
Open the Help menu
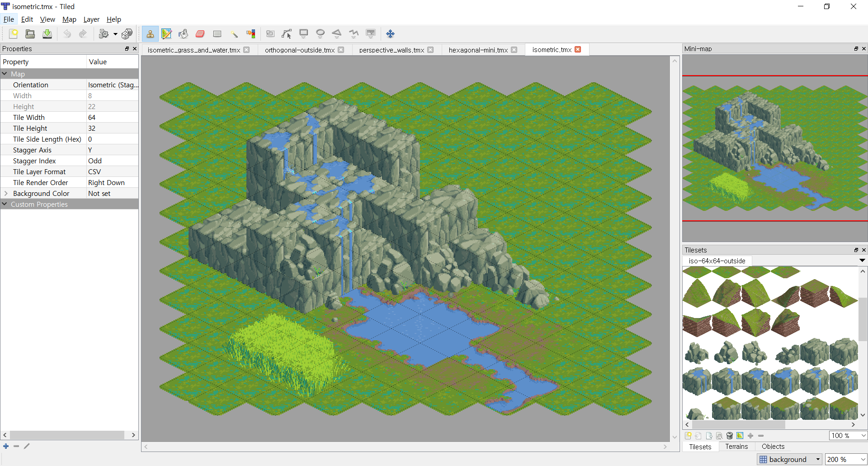point(114,19)
